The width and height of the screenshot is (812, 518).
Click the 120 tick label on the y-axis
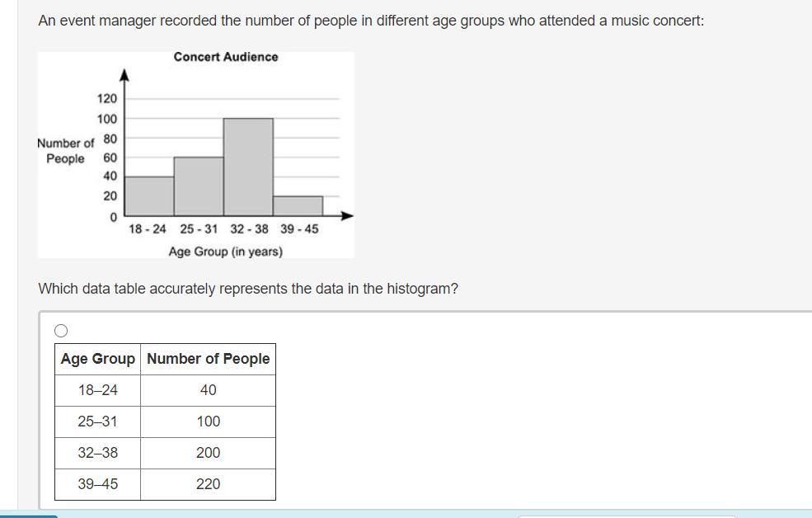click(107, 98)
